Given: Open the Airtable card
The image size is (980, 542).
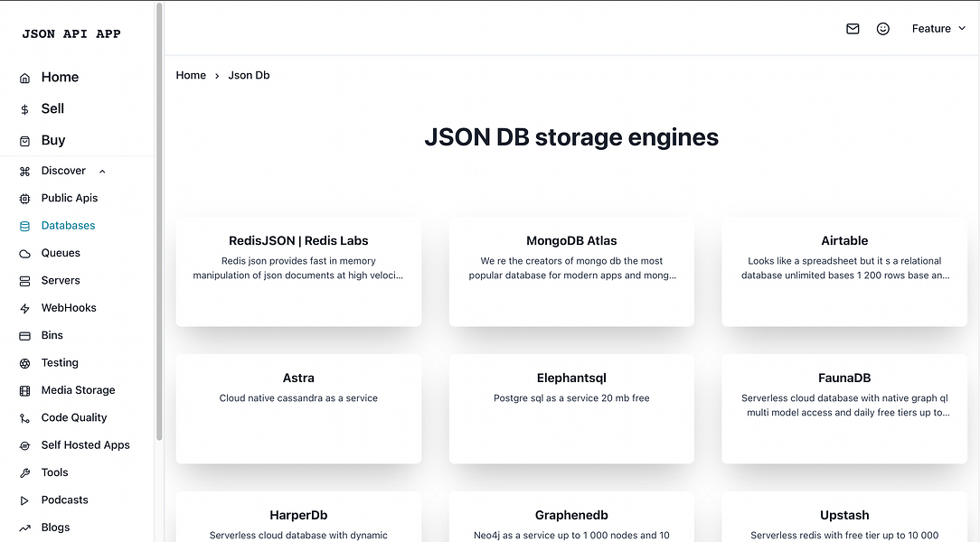Looking at the screenshot, I should pyautogui.click(x=844, y=272).
